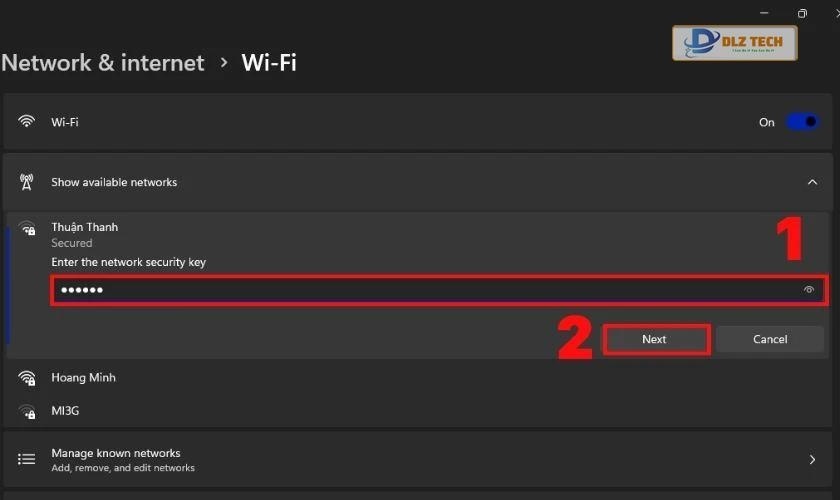The height and width of the screenshot is (500, 840).
Task: Turn off the Wi-Fi toggle switch
Action: coord(802,122)
